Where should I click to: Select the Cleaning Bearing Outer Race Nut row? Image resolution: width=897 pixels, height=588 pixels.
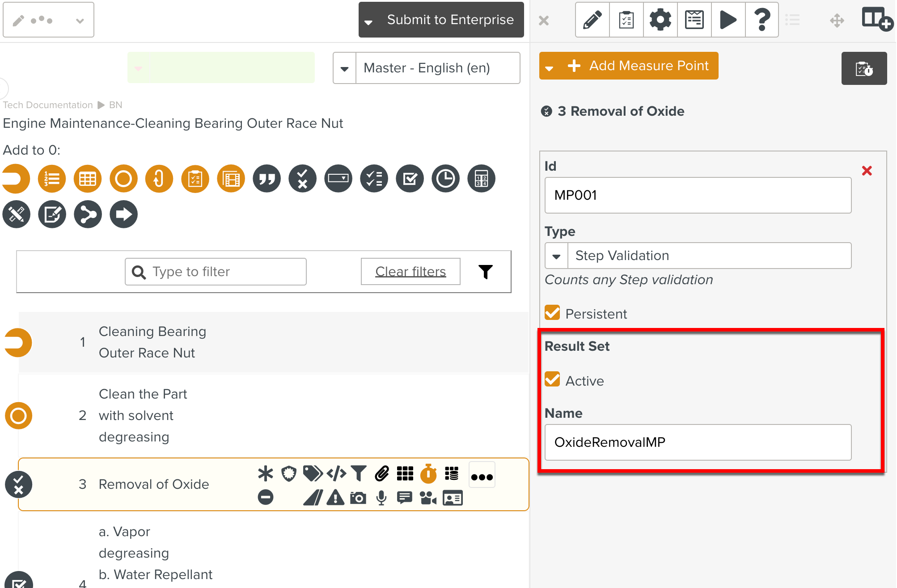152,342
